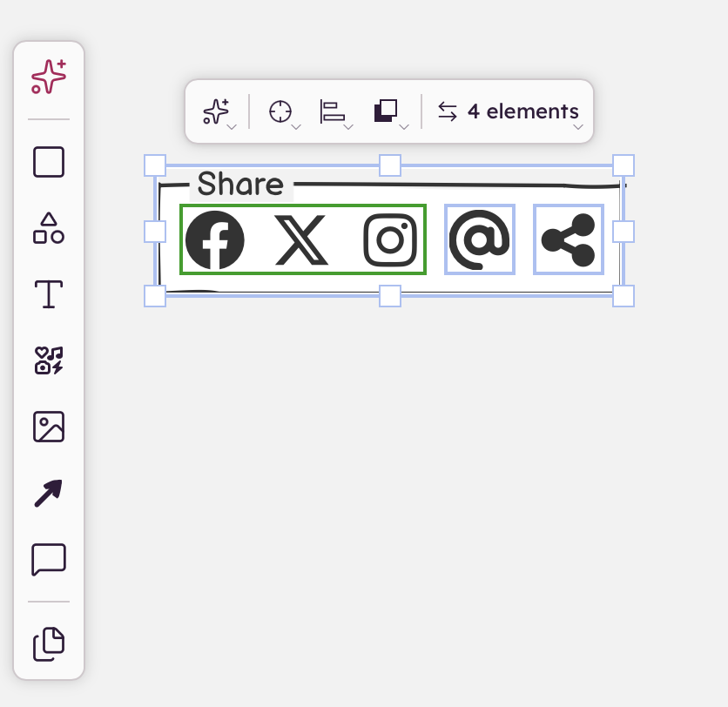
Task: Click the Instagram icon
Action: coord(390,240)
